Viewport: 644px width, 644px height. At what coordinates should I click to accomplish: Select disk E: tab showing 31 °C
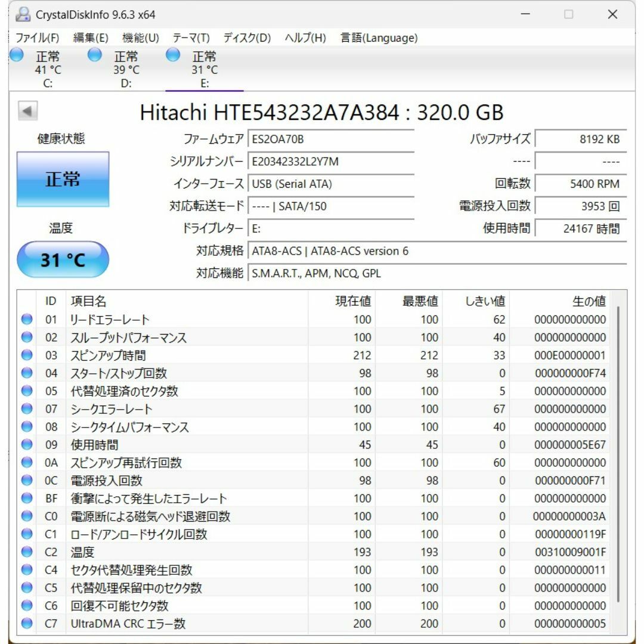tap(204, 69)
